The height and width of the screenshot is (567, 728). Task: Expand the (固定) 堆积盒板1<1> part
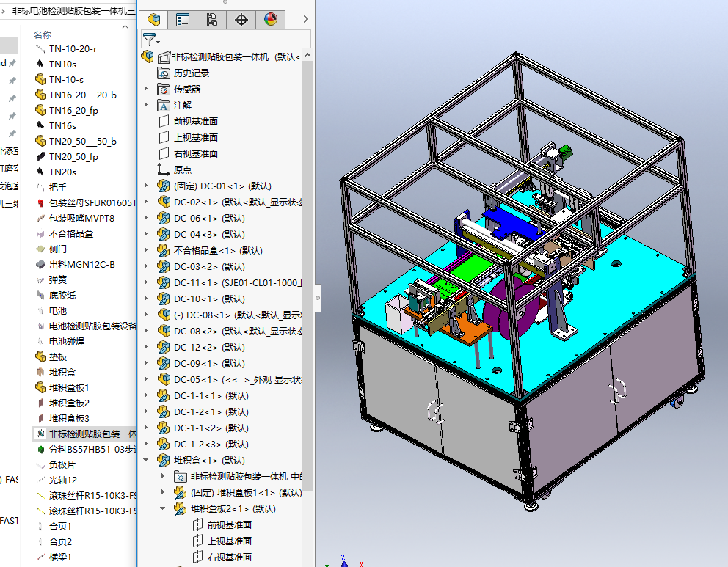coord(162,492)
